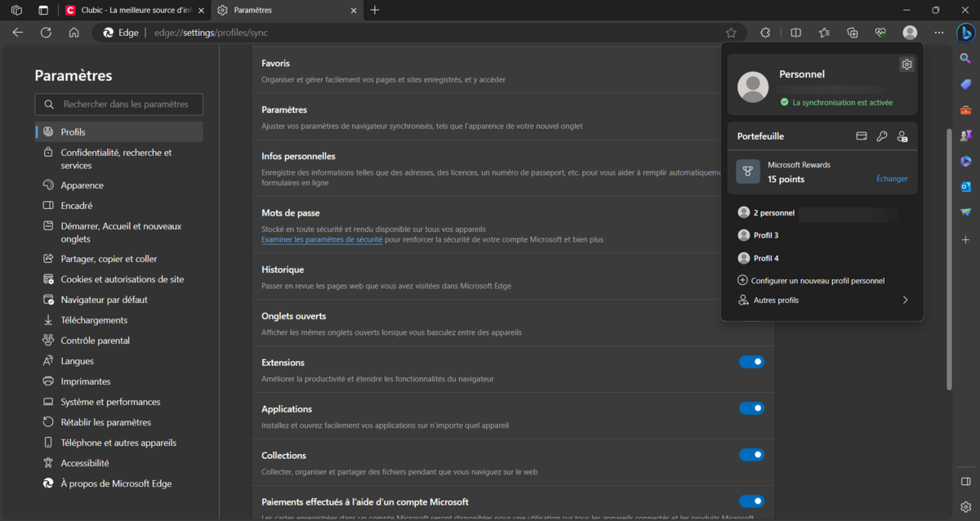
Task: Disable the Microsoft account payments sync toggle
Action: [751, 501]
